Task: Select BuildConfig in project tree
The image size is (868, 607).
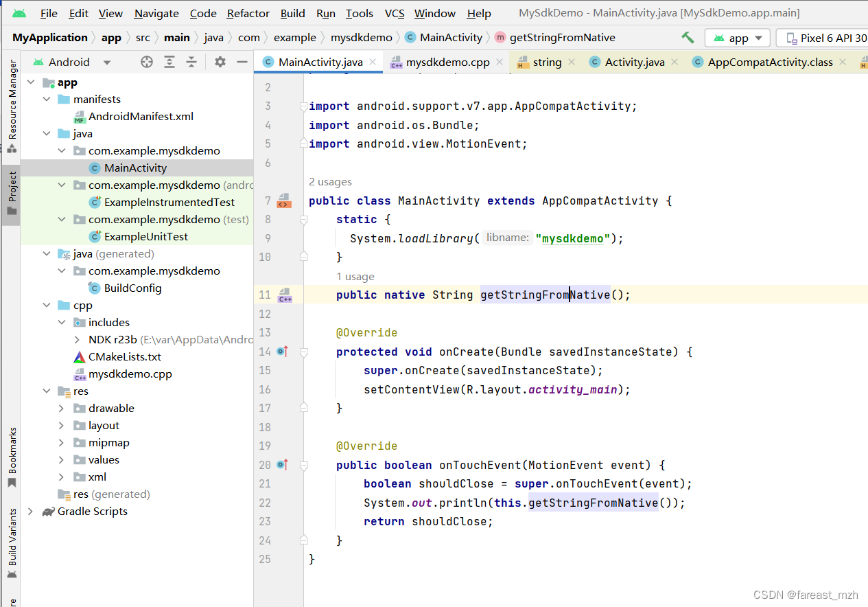Action: click(132, 288)
